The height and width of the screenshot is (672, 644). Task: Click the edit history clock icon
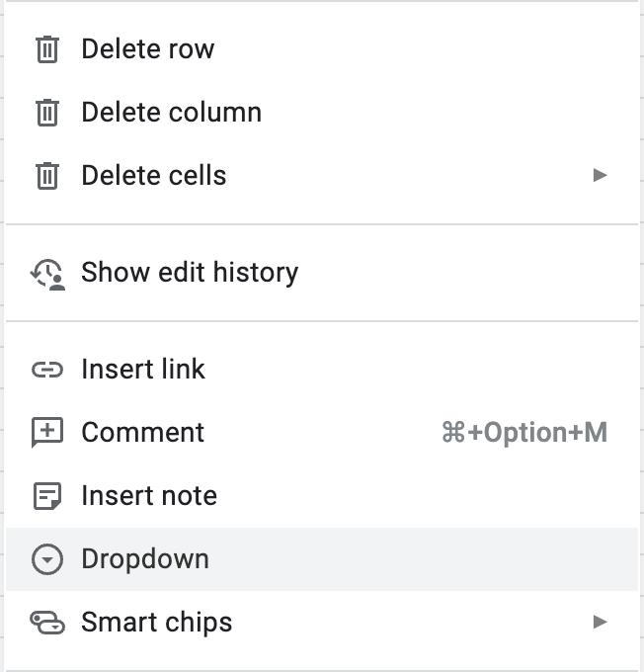tap(47, 273)
